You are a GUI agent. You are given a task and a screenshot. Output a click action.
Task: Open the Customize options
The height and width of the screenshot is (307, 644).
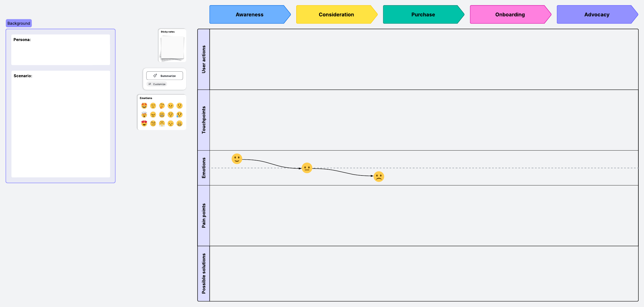coord(157,84)
